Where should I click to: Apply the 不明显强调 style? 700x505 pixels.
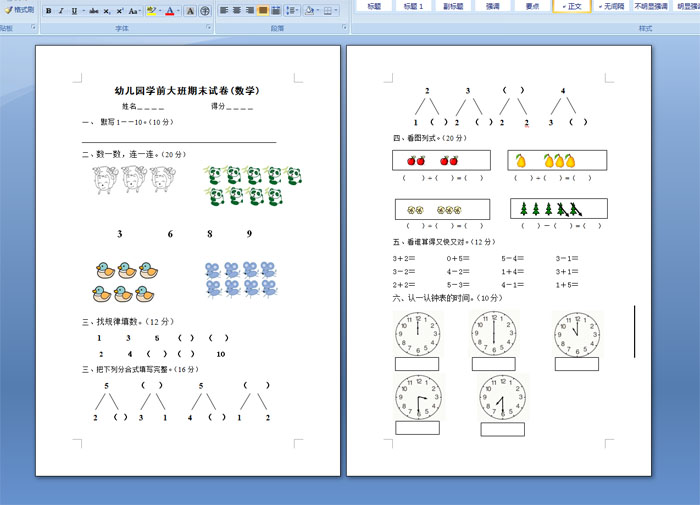pyautogui.click(x=651, y=6)
